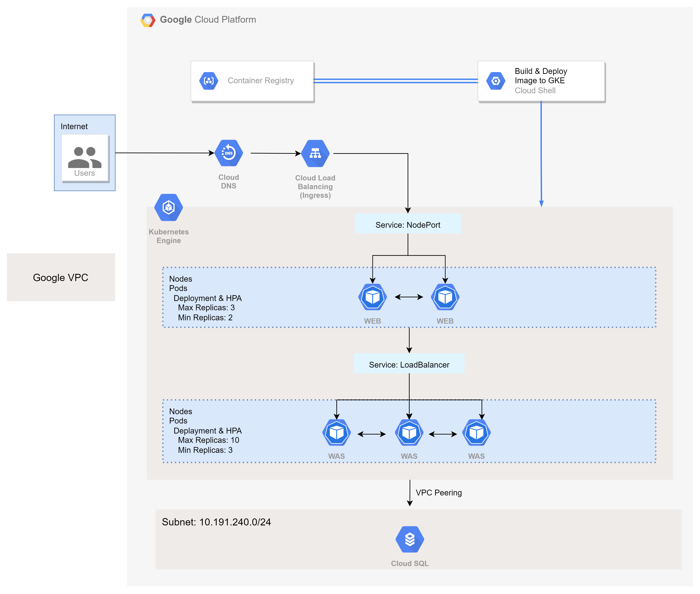Click the VPC Peering label
700x594 pixels.
coord(438,493)
